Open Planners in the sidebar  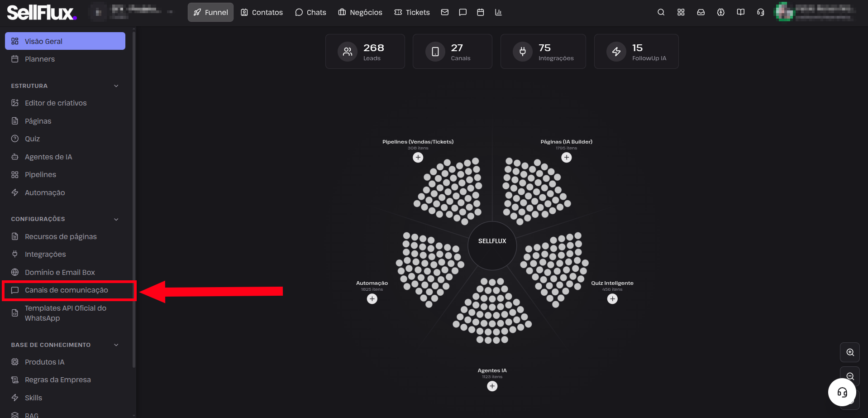[65, 59]
